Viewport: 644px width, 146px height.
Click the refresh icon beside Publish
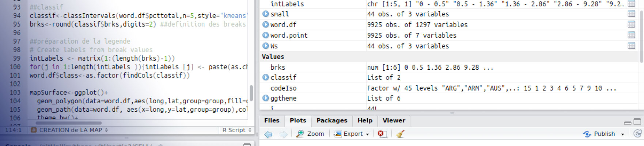pyautogui.click(x=637, y=134)
